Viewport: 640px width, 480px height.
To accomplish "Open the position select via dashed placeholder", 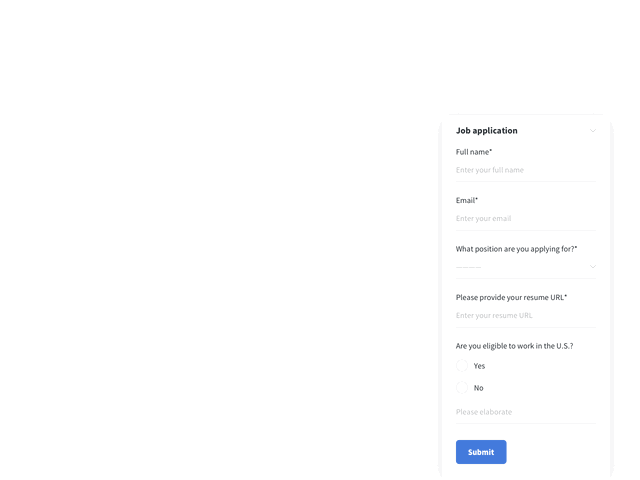I will click(469, 267).
